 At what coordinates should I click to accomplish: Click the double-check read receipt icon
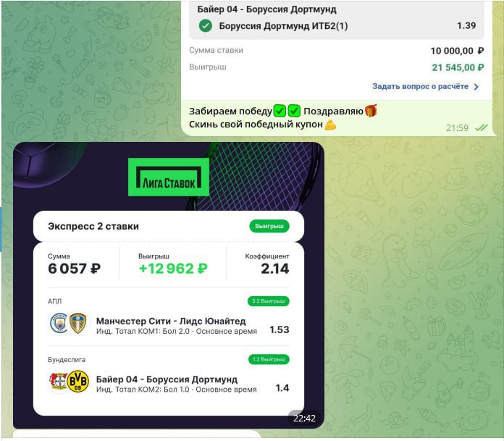pyautogui.click(x=481, y=128)
